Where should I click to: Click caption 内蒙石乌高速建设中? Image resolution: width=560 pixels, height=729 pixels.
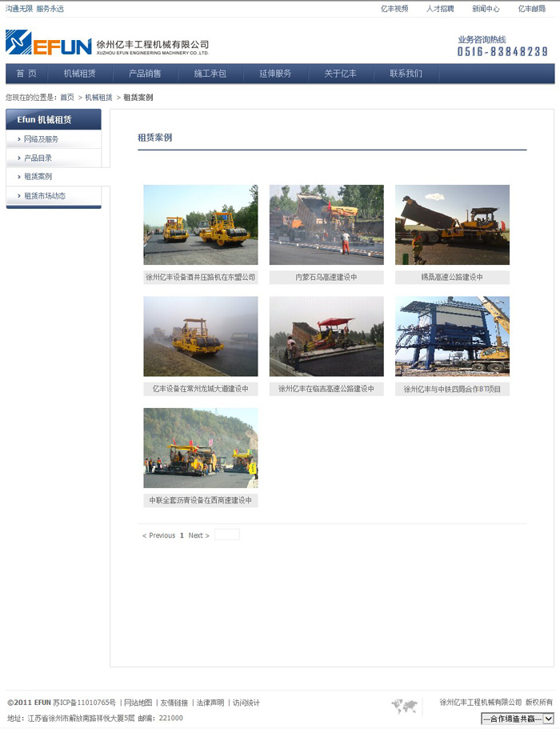point(326,277)
